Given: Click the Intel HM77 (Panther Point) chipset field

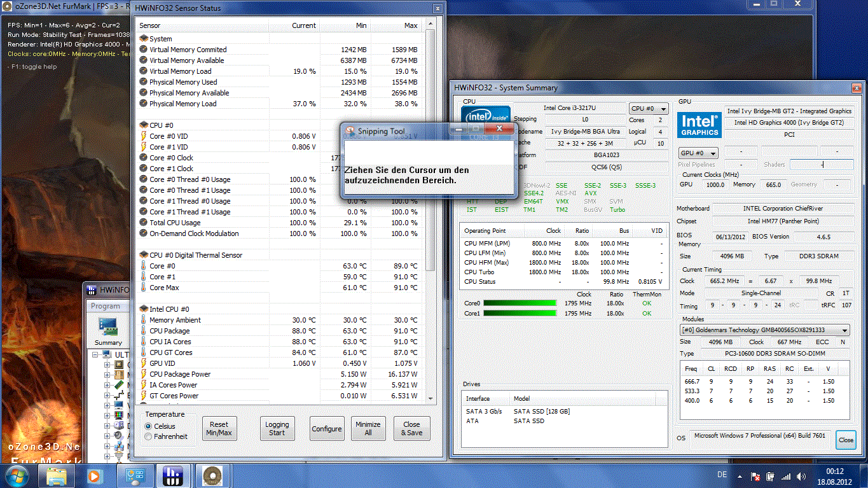Looking at the screenshot, I should 782,221.
